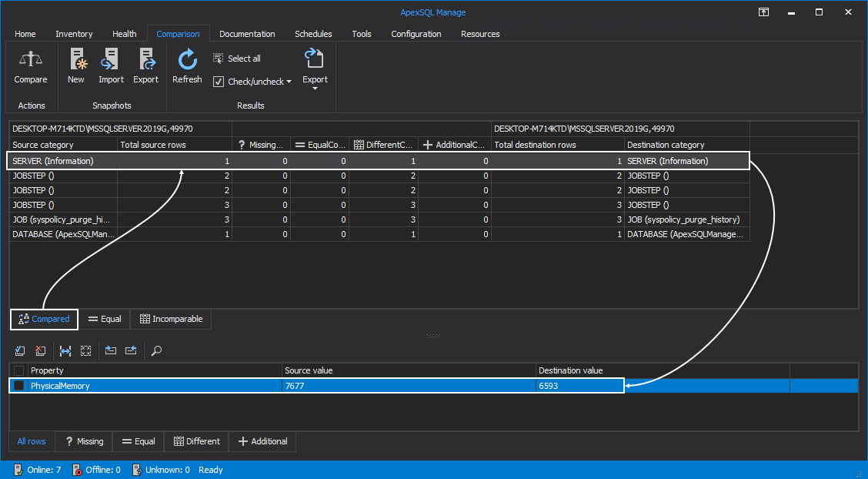Filter to Missing rows

(84, 441)
